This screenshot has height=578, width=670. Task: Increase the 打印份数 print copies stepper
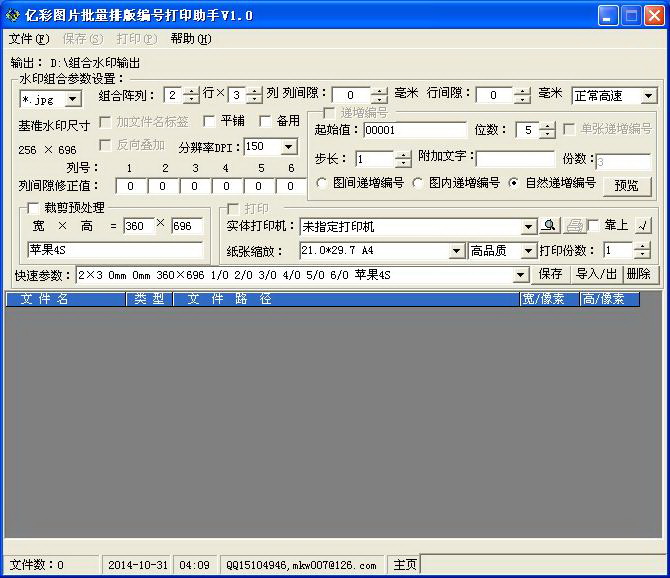[641, 245]
